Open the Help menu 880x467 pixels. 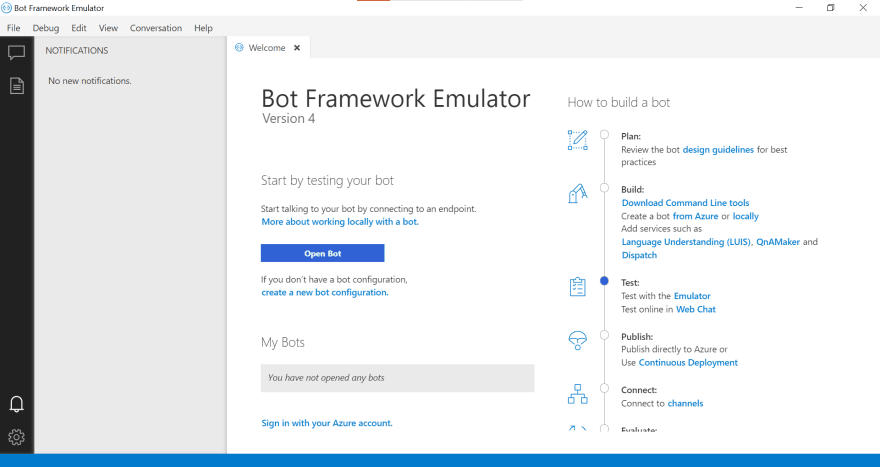pyautogui.click(x=203, y=28)
